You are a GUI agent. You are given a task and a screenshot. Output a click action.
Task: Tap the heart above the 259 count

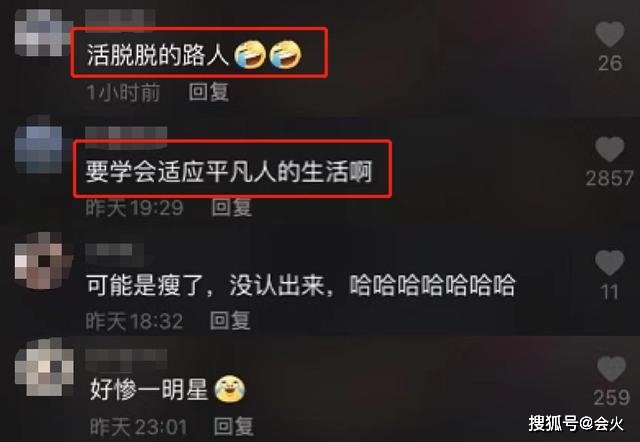point(611,369)
